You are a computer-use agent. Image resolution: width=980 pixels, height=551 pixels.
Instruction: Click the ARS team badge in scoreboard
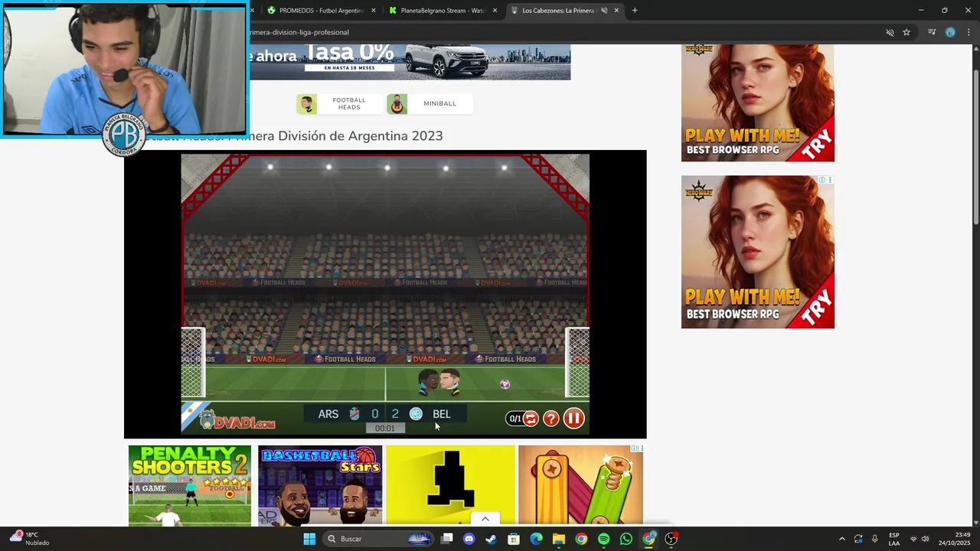tap(354, 414)
